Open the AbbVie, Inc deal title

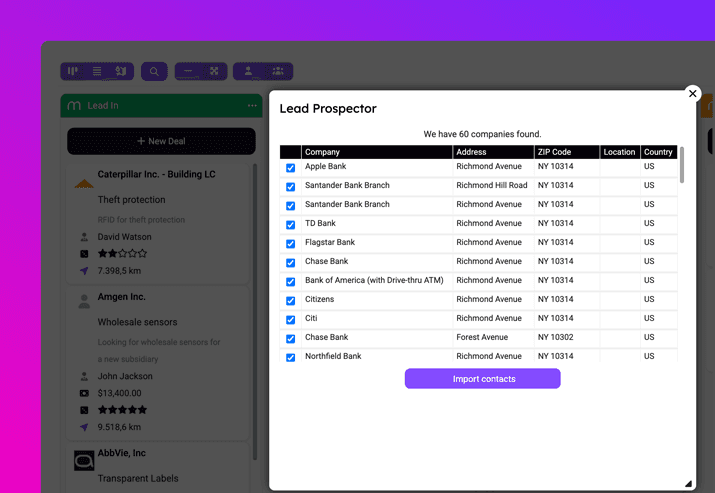coord(122,453)
